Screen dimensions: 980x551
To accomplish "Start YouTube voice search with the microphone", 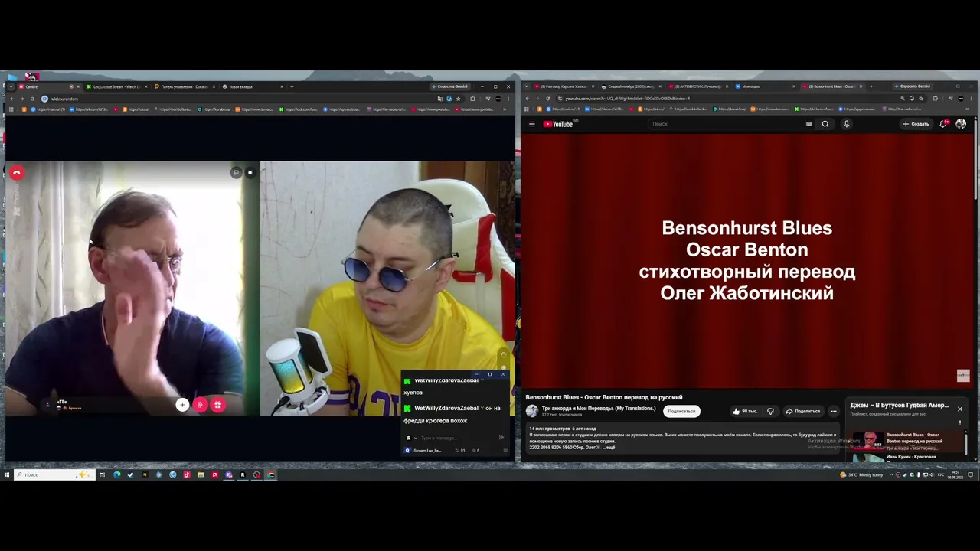I will [846, 124].
